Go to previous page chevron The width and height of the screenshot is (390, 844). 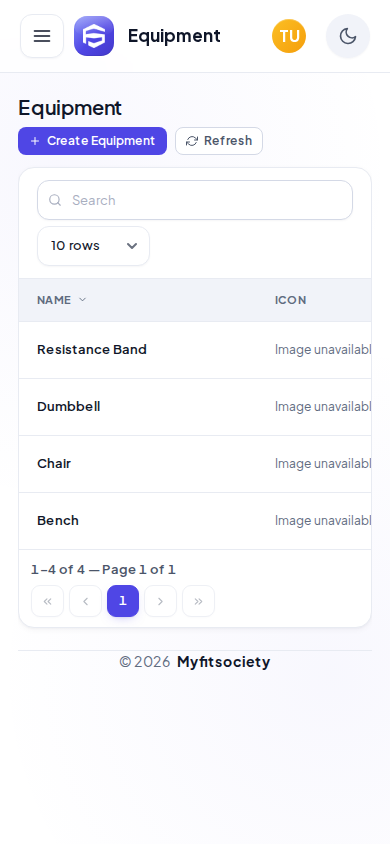coord(86,601)
